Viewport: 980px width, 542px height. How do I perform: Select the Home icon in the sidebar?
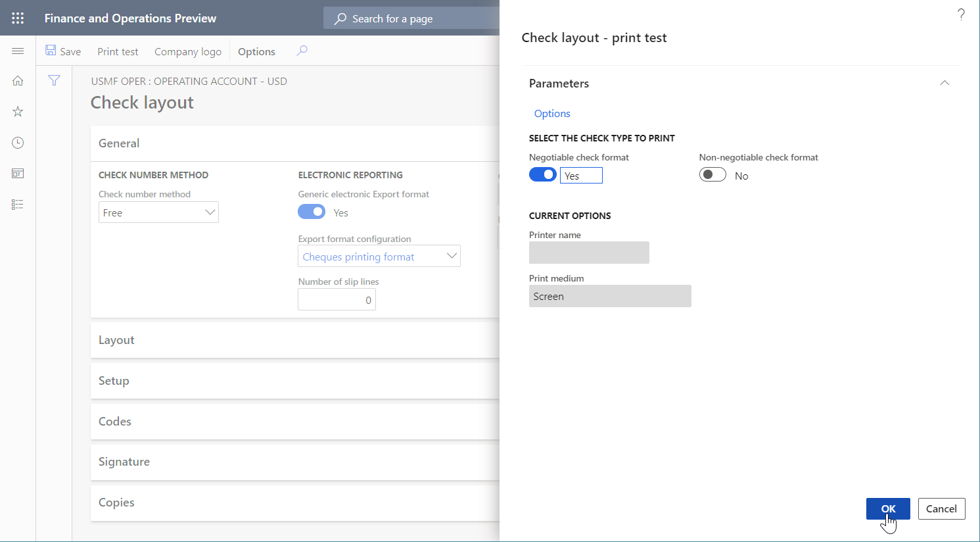(x=17, y=80)
